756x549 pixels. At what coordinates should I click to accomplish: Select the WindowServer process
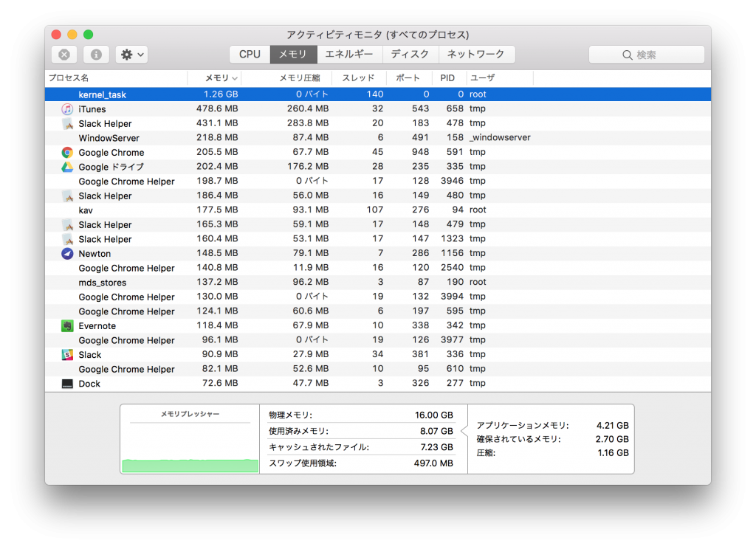pyautogui.click(x=378, y=138)
